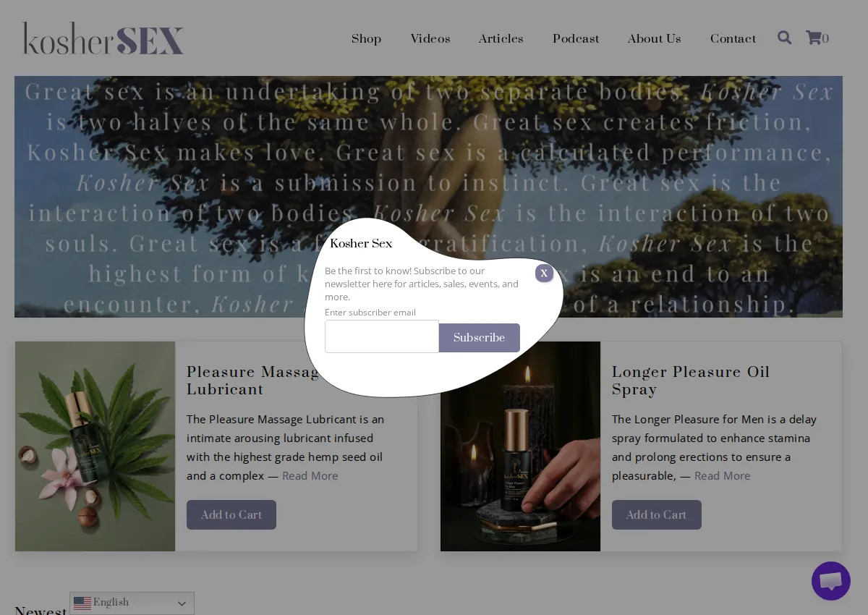Go to the Videos page
Viewport: 868px width, 615px height.
(x=430, y=39)
